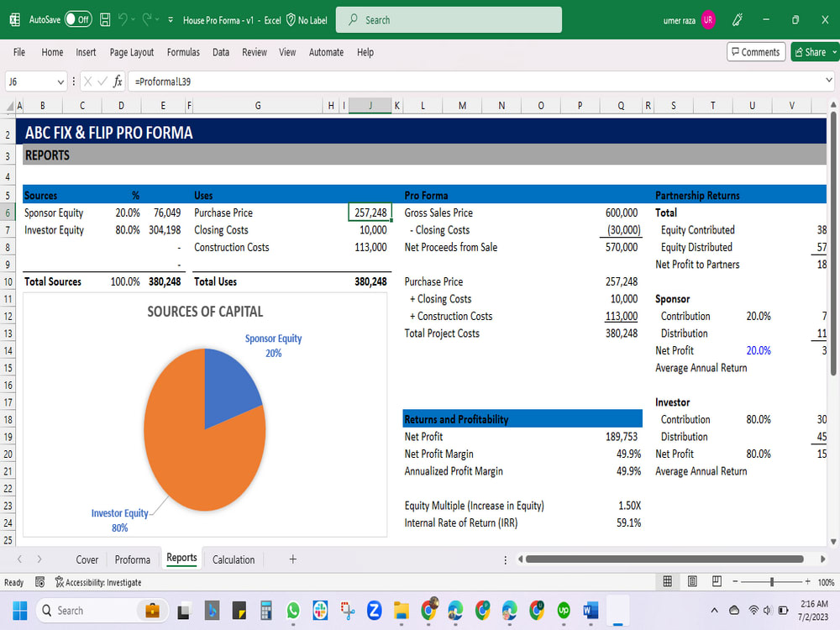The image size is (840, 630).
Task: Click the SOURCES OF CAPITAL chart title
Action: point(205,312)
